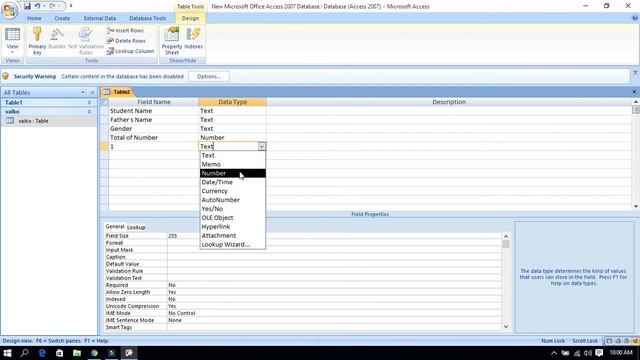
Task: Click Data Type dropdown arrow for row 1
Action: pos(262,146)
